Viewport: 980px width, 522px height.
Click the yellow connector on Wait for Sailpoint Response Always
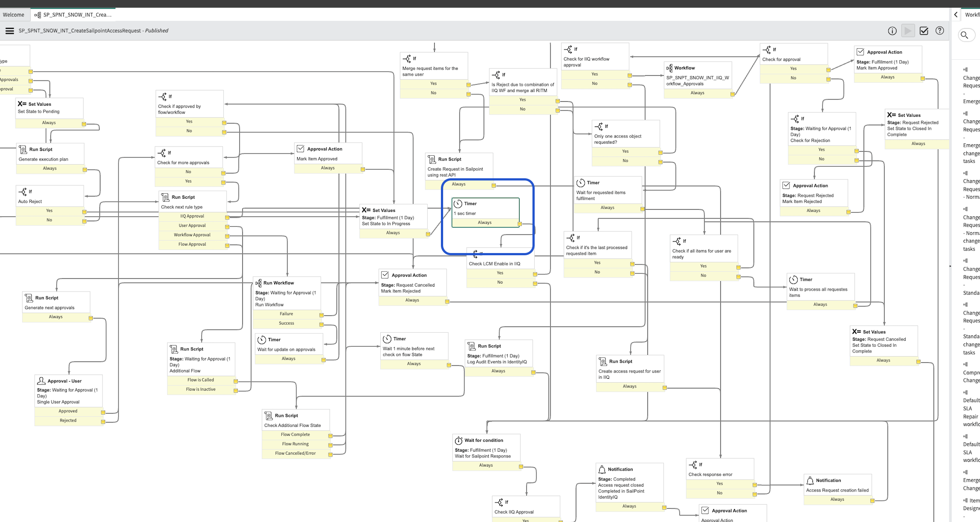tap(521, 467)
